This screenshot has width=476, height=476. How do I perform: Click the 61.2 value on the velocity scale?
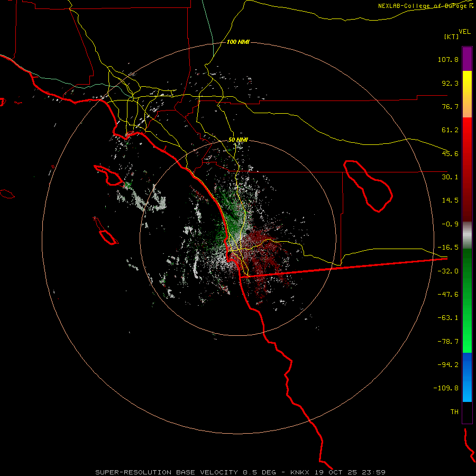450,130
